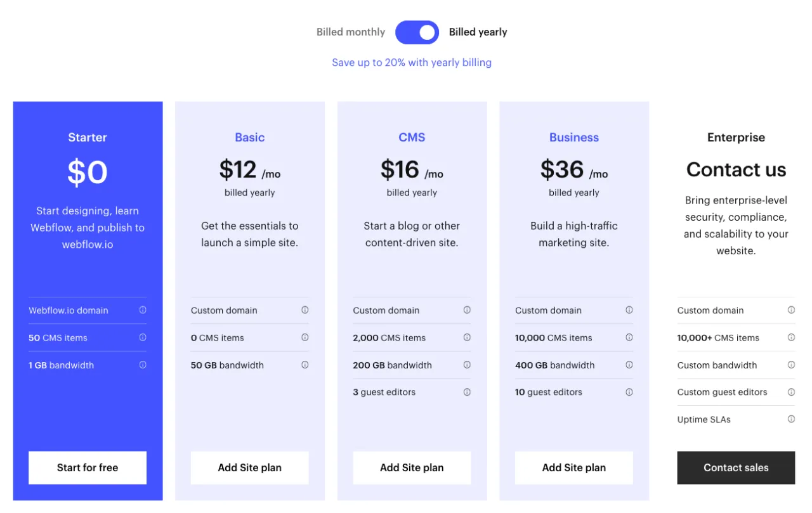This screenshot has width=812, height=513.
Task: Select the Business plan heading
Action: click(x=574, y=138)
